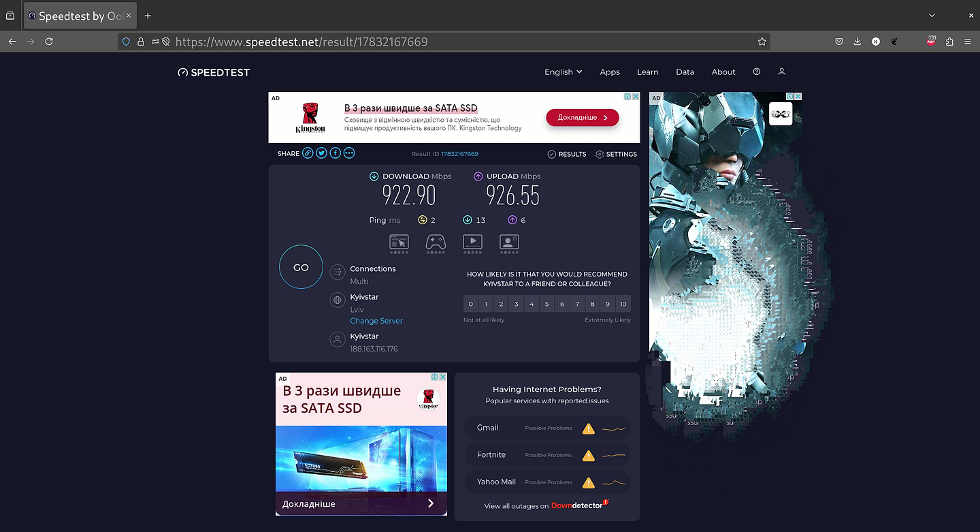Image resolution: width=980 pixels, height=532 pixels.
Task: Open list all tabs chevron
Action: (x=932, y=15)
